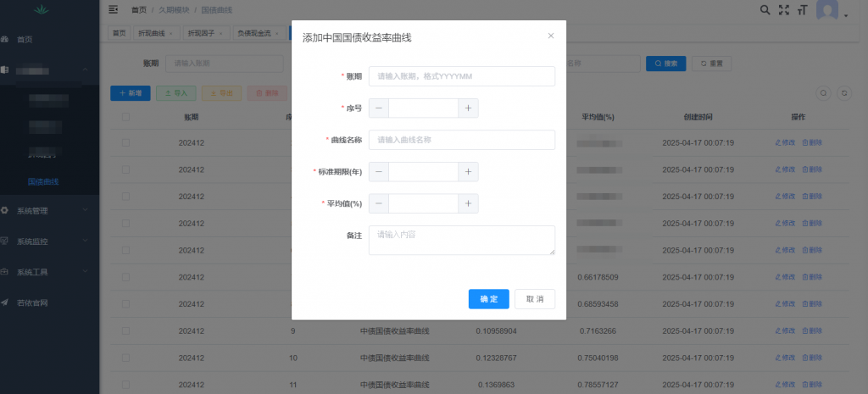Click the toolbox icon beside 系统工具
Image resolution: width=868 pixels, height=394 pixels.
(4, 272)
